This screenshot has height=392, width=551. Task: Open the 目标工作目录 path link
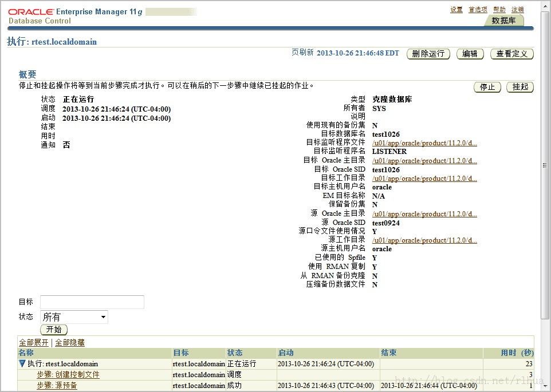[424, 179]
